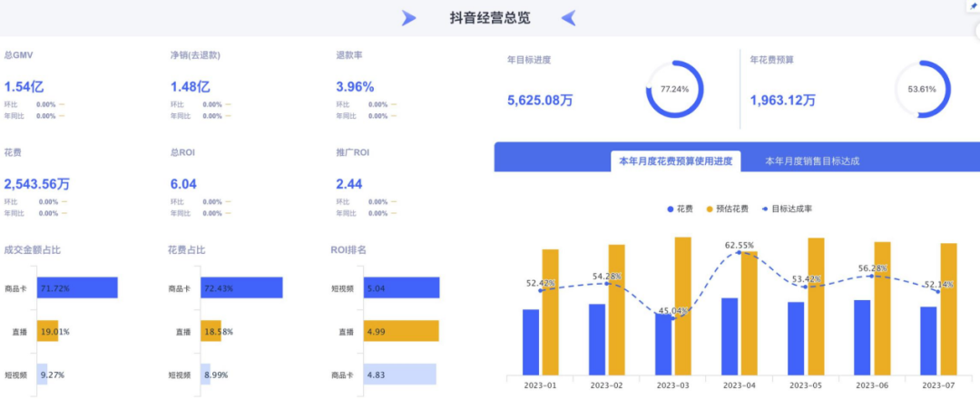This screenshot has height=399, width=980.
Task: Click the 直播 19.01% bar in 成交金额占比
Action: (47, 332)
